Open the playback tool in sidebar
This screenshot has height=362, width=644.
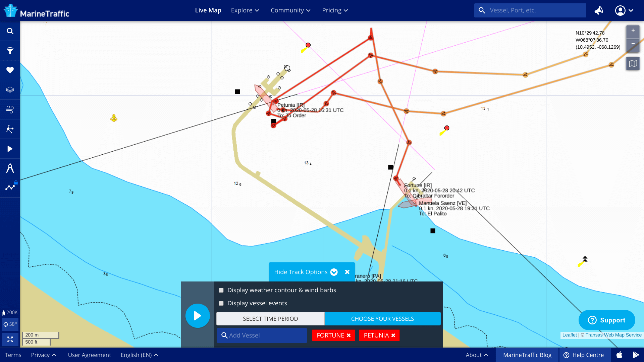10,149
